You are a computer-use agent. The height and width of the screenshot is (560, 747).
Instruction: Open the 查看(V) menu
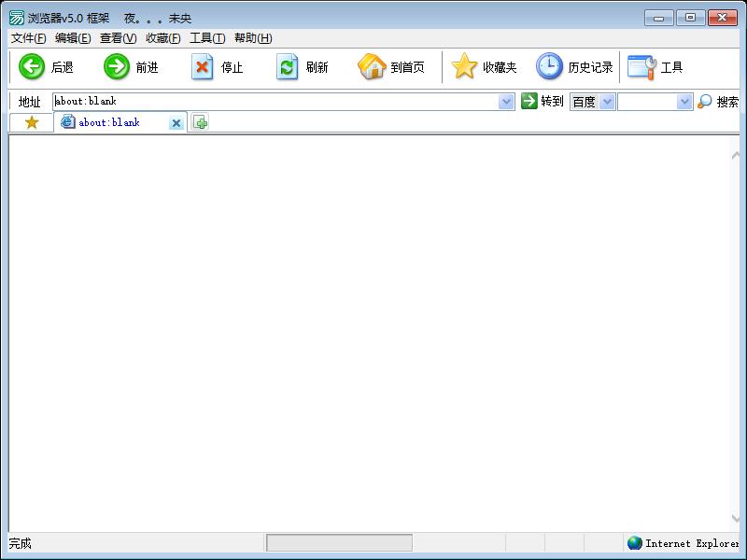[x=118, y=38]
